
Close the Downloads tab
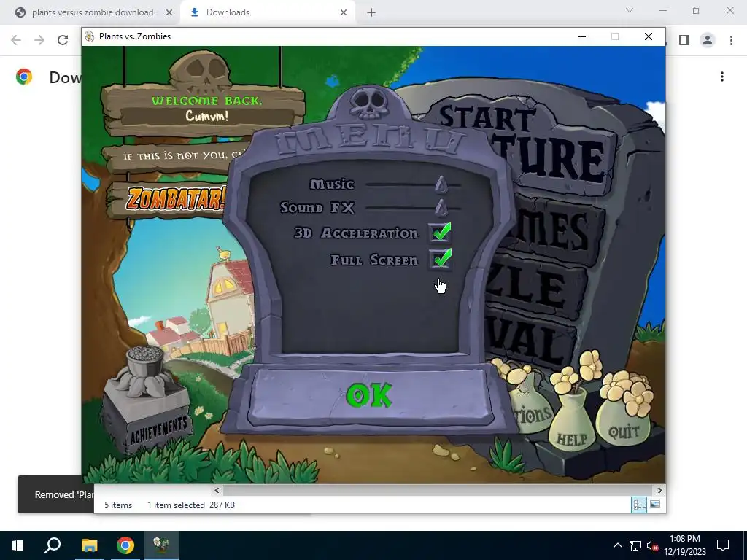[344, 12]
